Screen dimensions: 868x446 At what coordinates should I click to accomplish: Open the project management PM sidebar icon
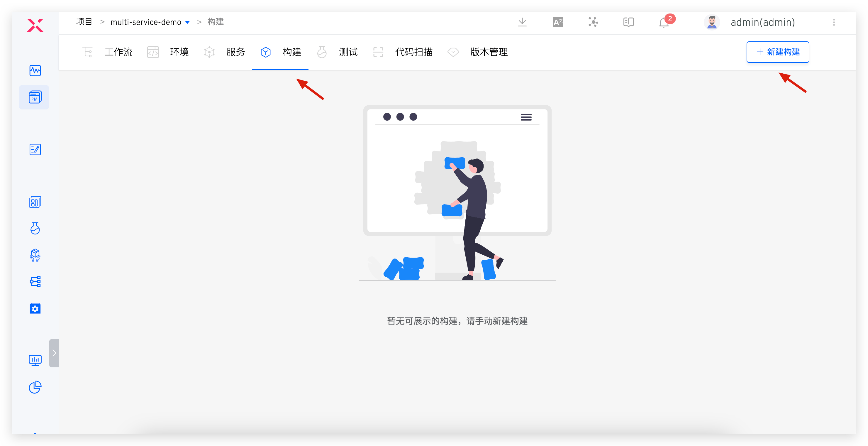[35, 97]
